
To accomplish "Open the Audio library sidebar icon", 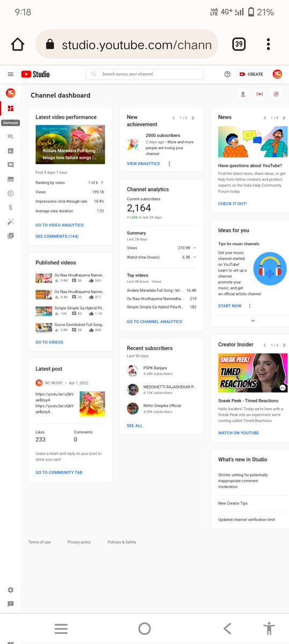I will pos(10,236).
